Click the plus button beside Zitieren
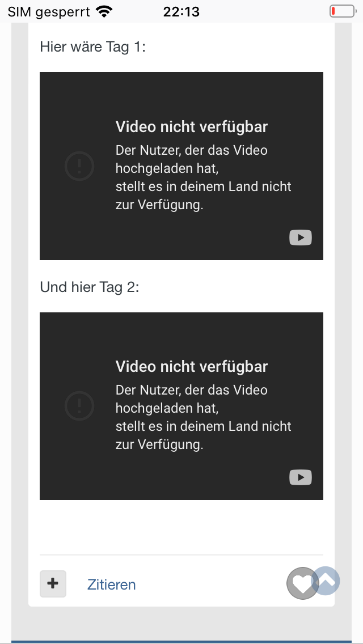The height and width of the screenshot is (644, 363). click(x=53, y=584)
